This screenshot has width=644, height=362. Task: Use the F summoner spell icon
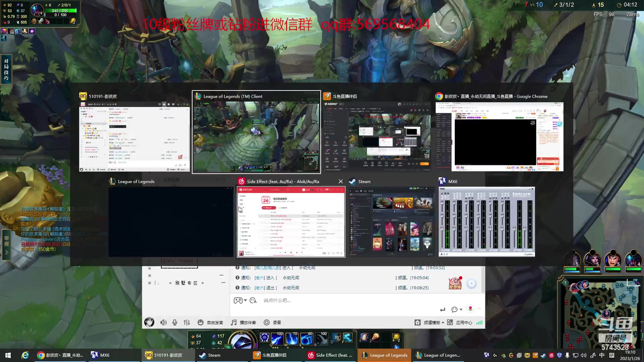347,338
